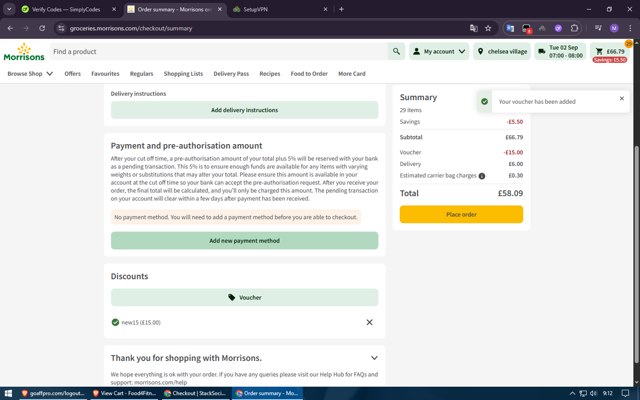This screenshot has width=640, height=400.
Task: Click the Total amount £58.09
Action: click(510, 193)
